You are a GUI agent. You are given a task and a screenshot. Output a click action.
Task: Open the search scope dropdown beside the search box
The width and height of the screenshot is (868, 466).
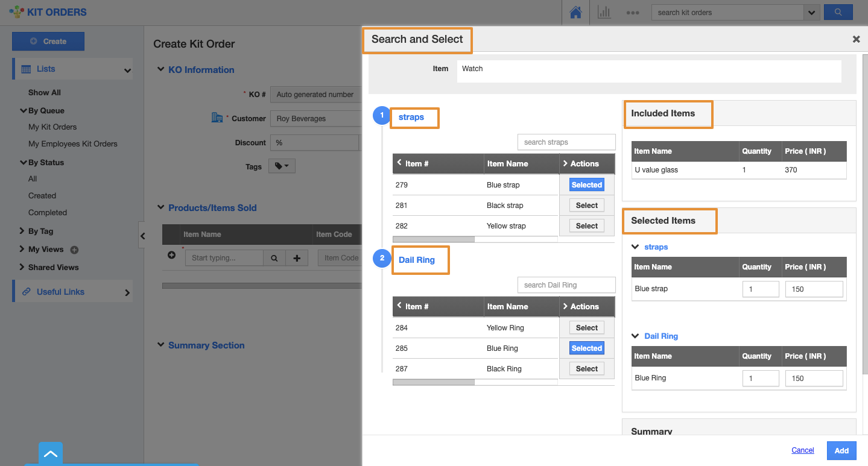click(811, 12)
